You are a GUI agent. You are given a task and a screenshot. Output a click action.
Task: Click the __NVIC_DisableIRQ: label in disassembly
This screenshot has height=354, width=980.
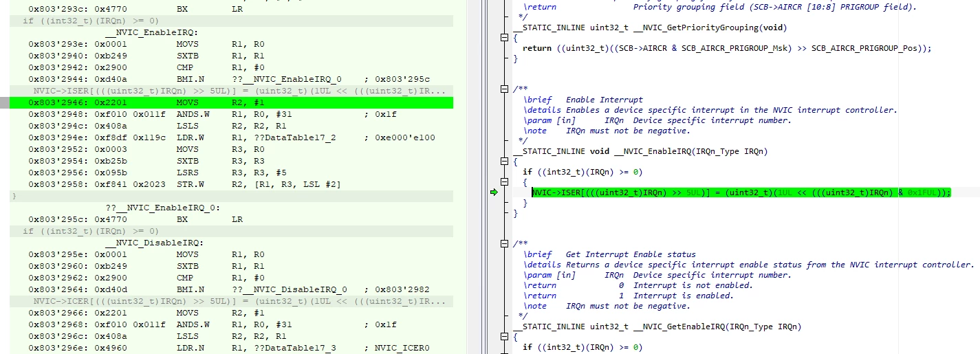(154, 243)
